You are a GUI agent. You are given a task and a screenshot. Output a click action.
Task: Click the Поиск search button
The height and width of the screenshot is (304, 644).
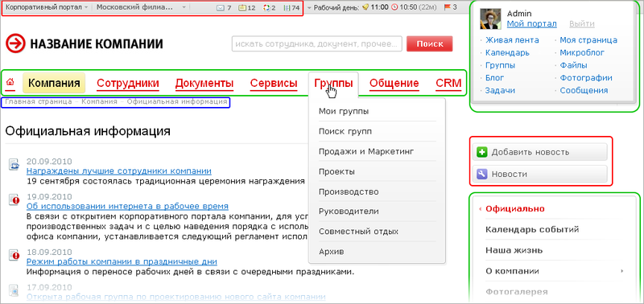pyautogui.click(x=430, y=44)
